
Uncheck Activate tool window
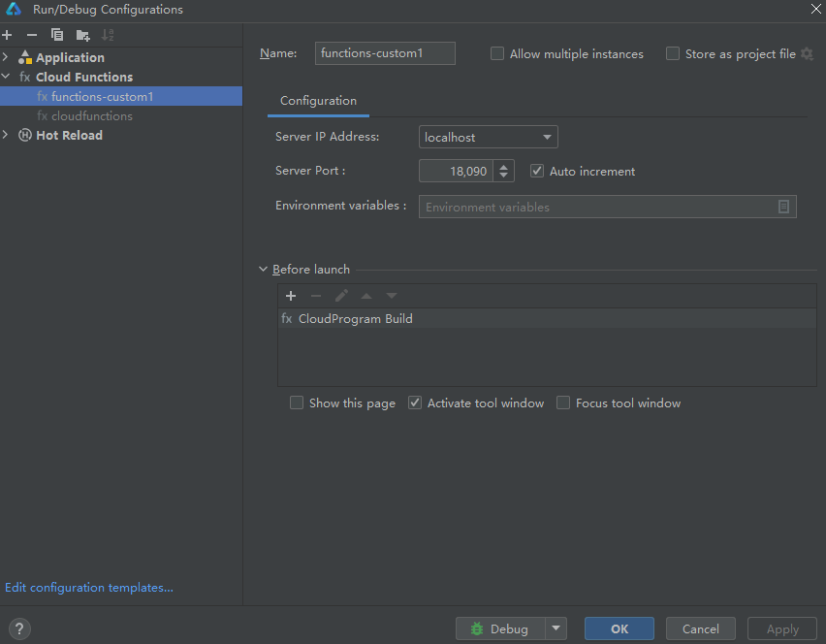tap(415, 402)
